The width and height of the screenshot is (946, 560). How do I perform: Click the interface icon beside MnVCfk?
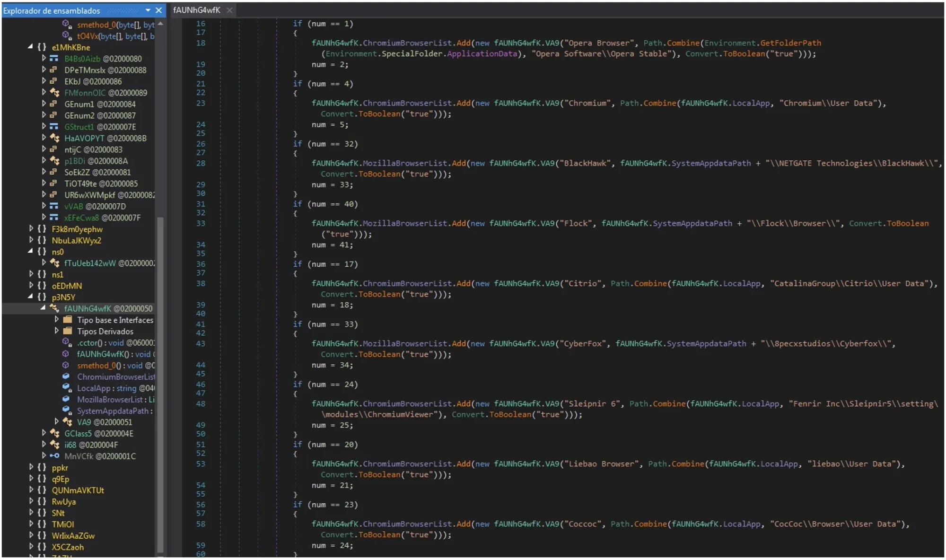point(54,456)
